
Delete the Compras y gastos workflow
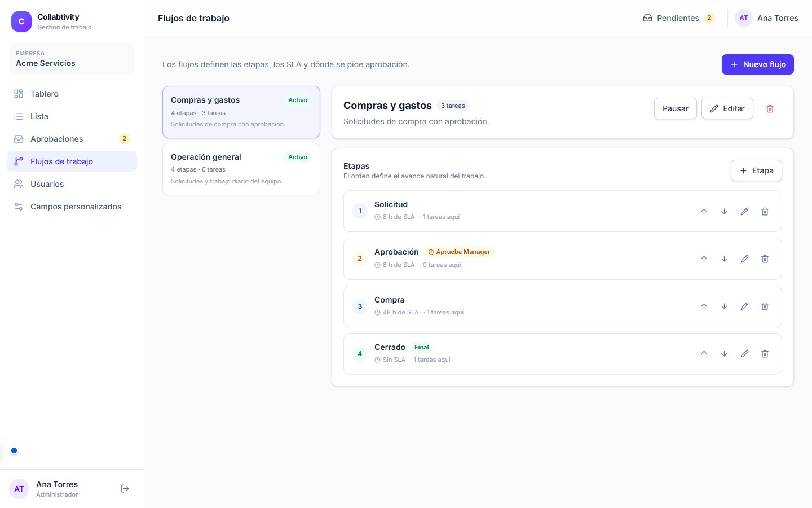coord(770,108)
